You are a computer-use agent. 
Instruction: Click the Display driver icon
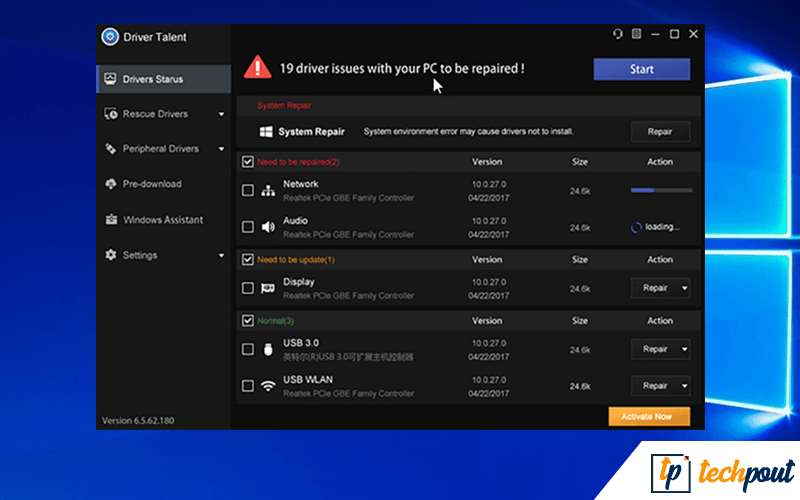click(x=268, y=288)
